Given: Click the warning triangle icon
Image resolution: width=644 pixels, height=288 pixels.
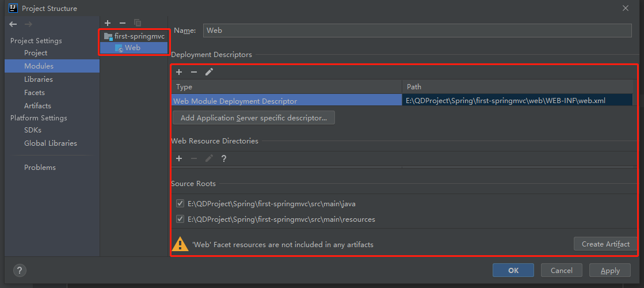Looking at the screenshot, I should [180, 244].
